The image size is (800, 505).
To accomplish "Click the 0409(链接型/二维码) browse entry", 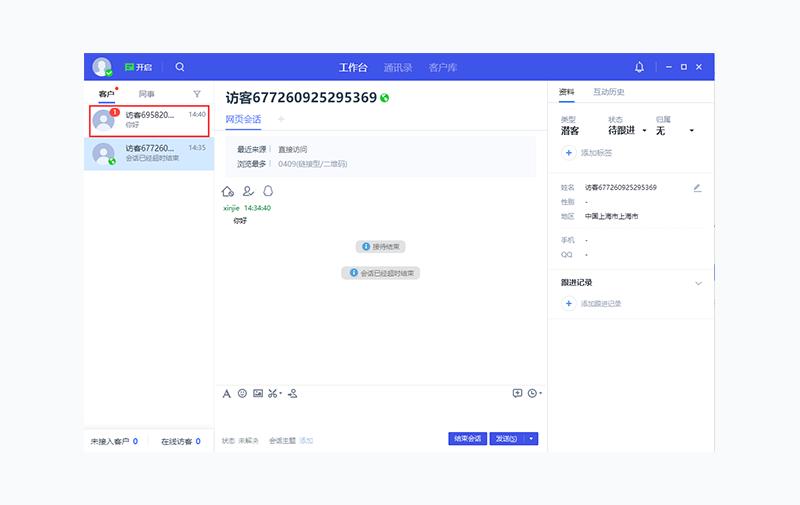I will [313, 164].
